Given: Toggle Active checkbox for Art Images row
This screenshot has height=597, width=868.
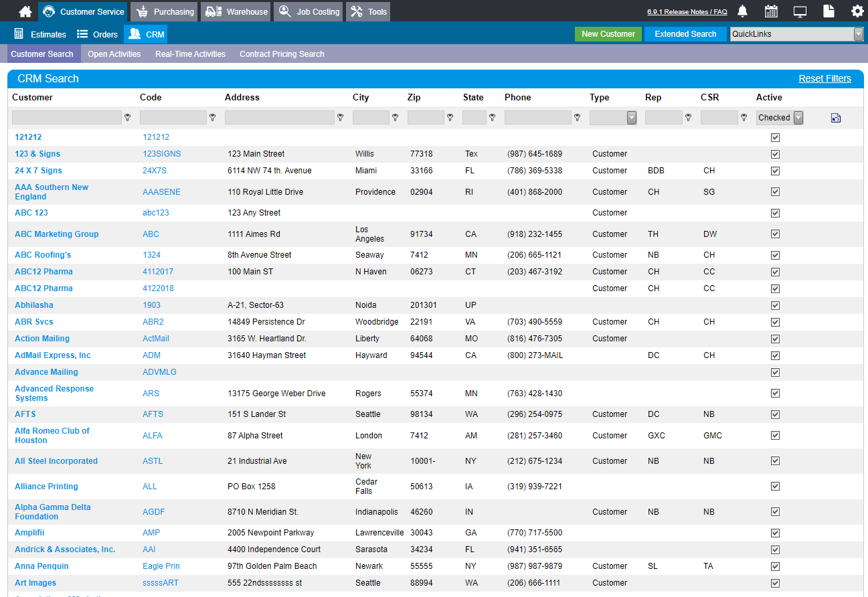Looking at the screenshot, I should coord(775,583).
